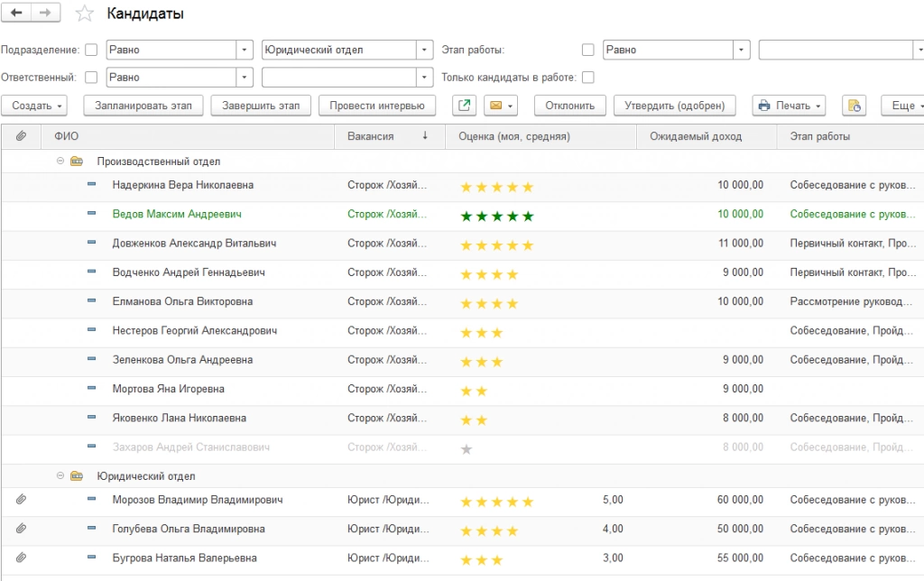Image resolution: width=924 pixels, height=581 pixels.
Task: Click the green export arrow toolbar icon
Action: pyautogui.click(x=464, y=106)
